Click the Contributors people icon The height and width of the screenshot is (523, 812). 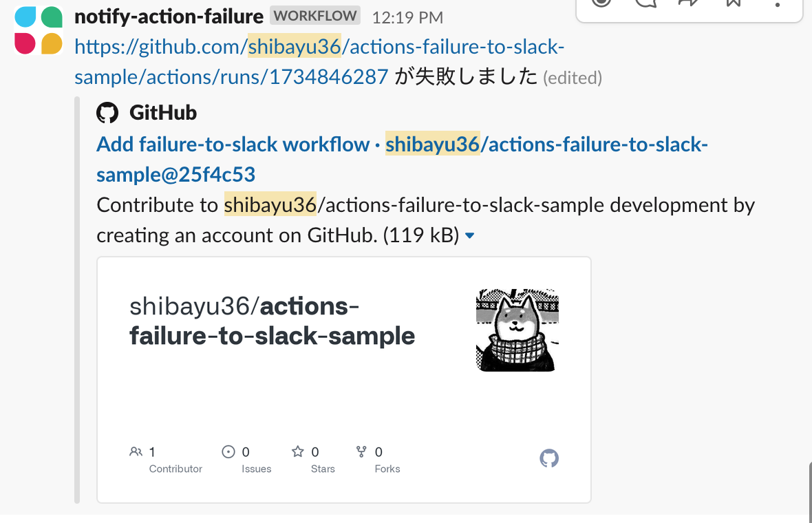coord(136,451)
